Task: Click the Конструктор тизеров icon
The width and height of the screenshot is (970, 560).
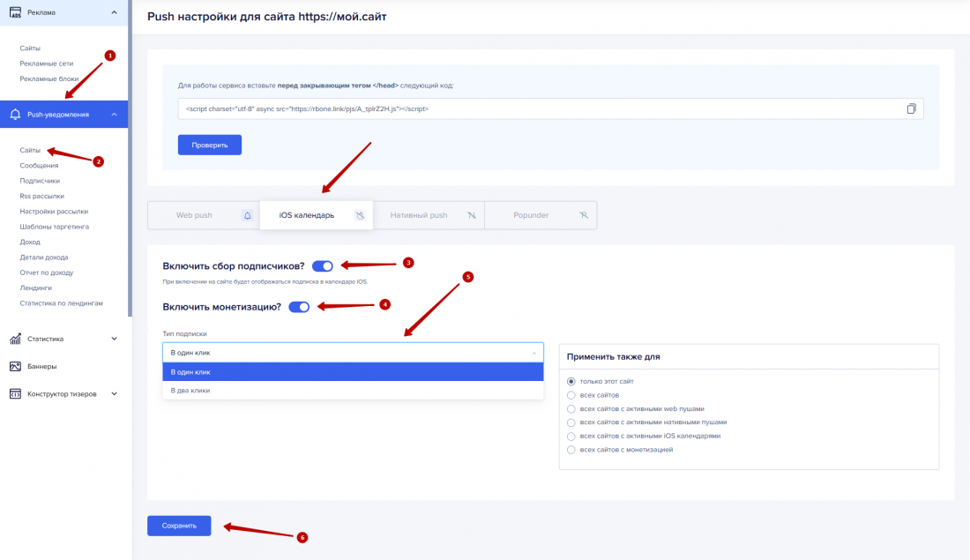Action: click(16, 394)
